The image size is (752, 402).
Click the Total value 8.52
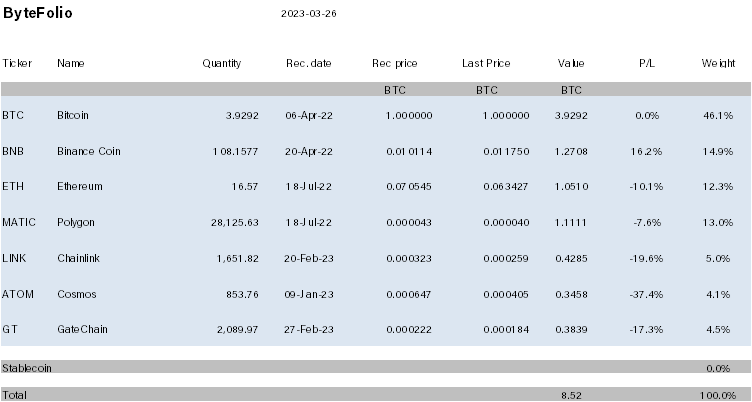(571, 395)
